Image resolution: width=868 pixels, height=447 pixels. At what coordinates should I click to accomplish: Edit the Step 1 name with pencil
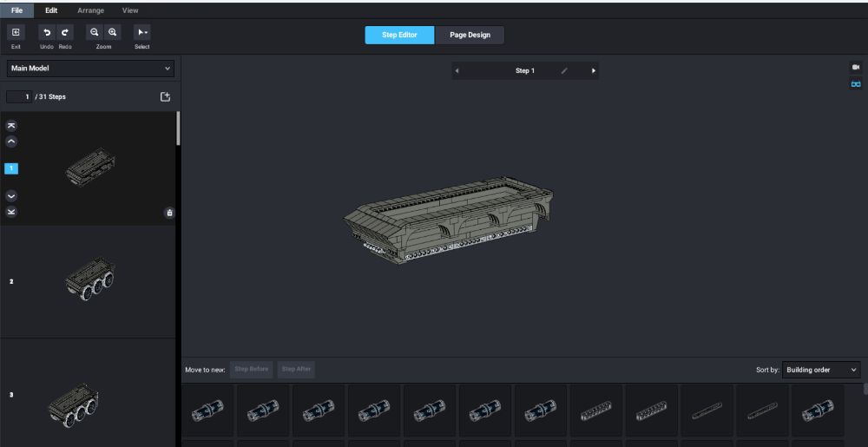(x=564, y=71)
